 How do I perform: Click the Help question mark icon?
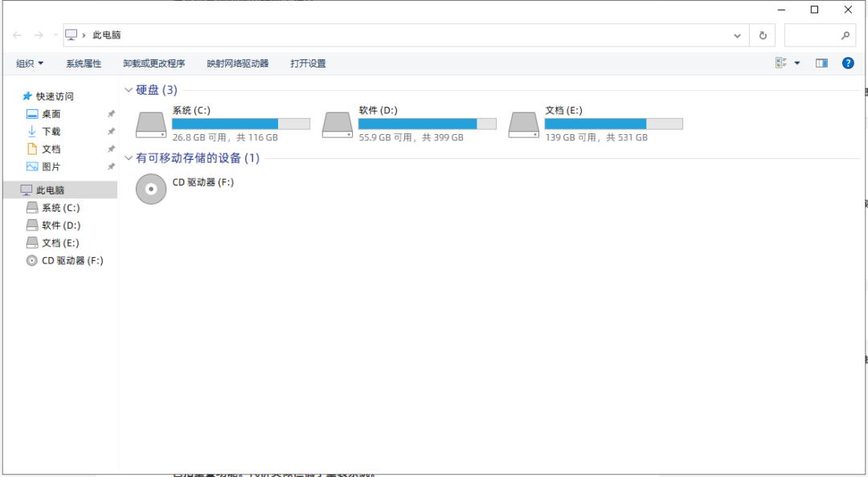click(x=848, y=63)
